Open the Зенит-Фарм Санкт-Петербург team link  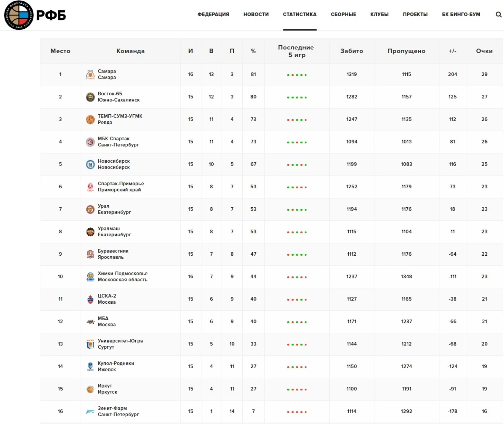118,411
